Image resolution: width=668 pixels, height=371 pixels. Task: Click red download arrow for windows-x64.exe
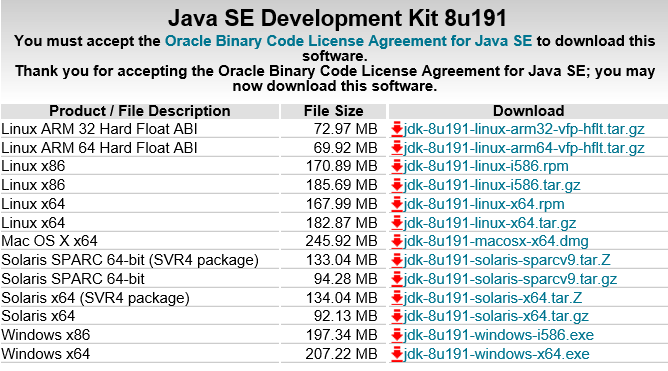[x=397, y=354]
